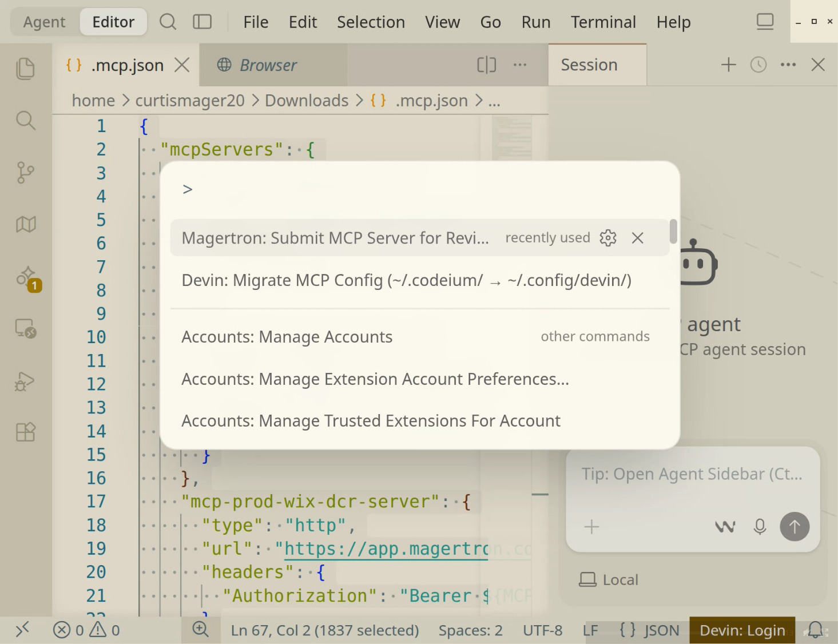
Task: Open session history clock icon
Action: [758, 65]
